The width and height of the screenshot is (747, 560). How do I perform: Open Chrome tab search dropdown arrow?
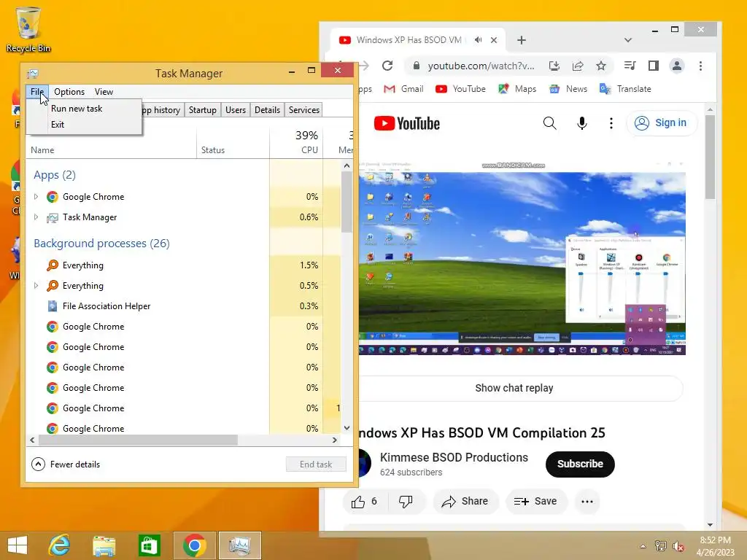click(628, 41)
